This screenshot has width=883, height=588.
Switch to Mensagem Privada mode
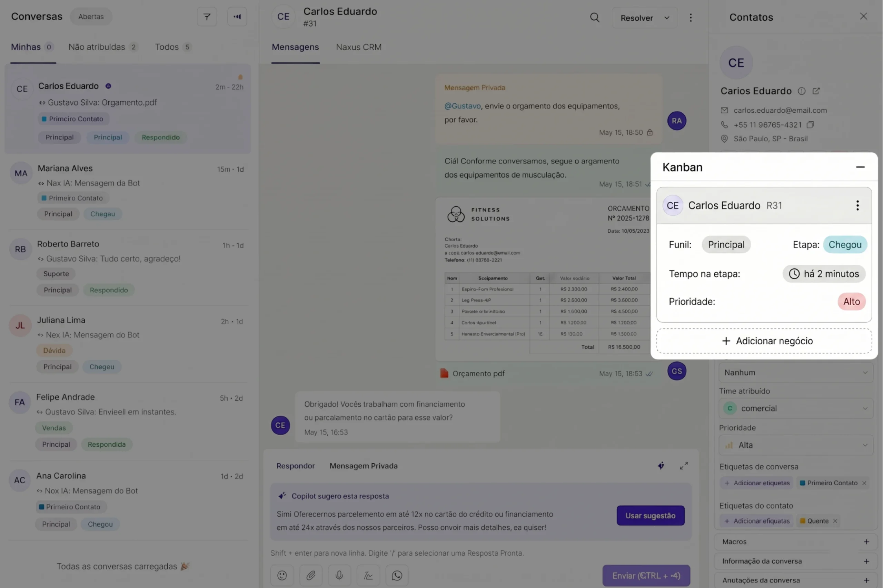(x=364, y=466)
